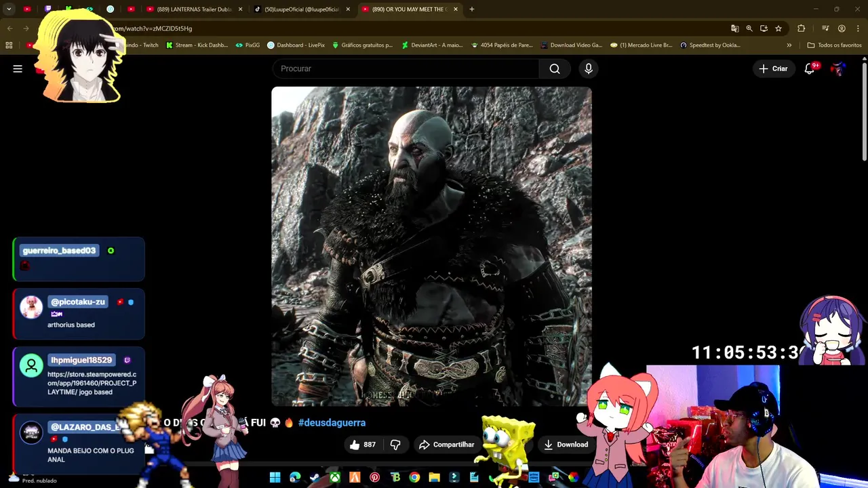This screenshot has width=868, height=488.
Task: Open Stream - Kick Dashboard bookmark
Action: [x=197, y=45]
